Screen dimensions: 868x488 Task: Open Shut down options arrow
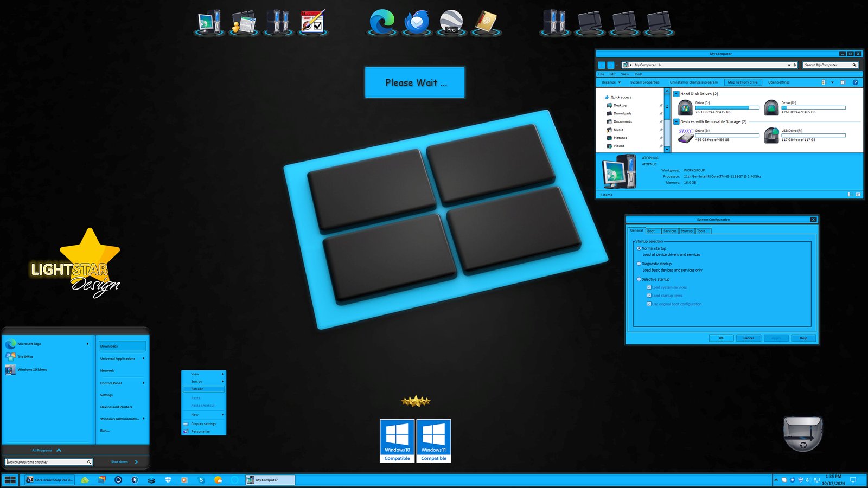136,462
